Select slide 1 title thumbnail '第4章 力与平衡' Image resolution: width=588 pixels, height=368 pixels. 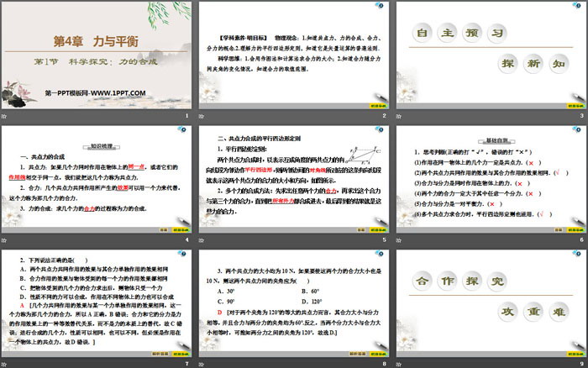[97, 55]
